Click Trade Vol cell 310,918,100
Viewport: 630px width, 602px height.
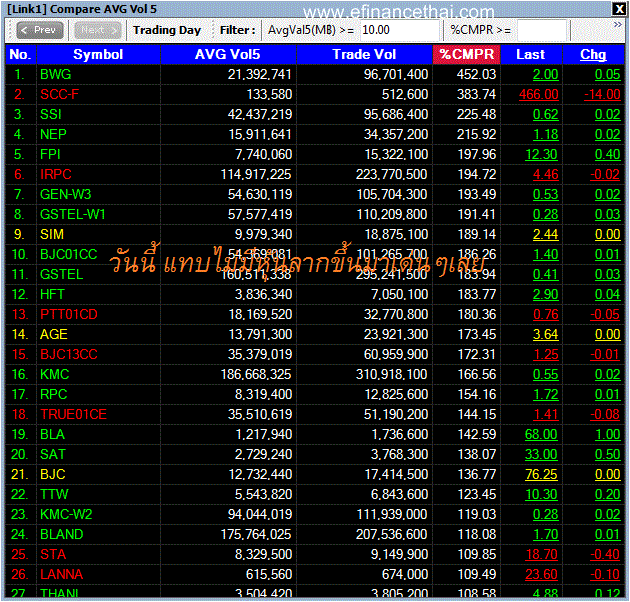click(x=392, y=375)
